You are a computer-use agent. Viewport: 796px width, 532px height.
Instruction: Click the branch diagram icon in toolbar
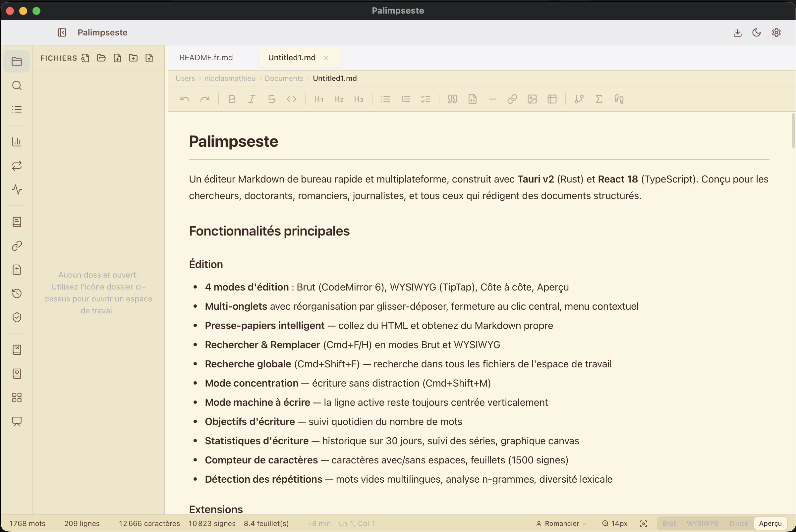tap(579, 99)
